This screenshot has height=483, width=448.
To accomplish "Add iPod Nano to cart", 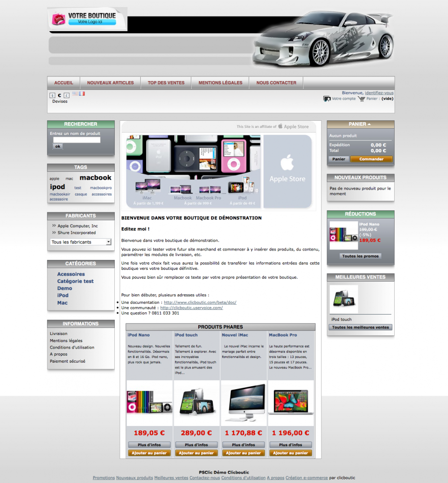I will coord(149,453).
